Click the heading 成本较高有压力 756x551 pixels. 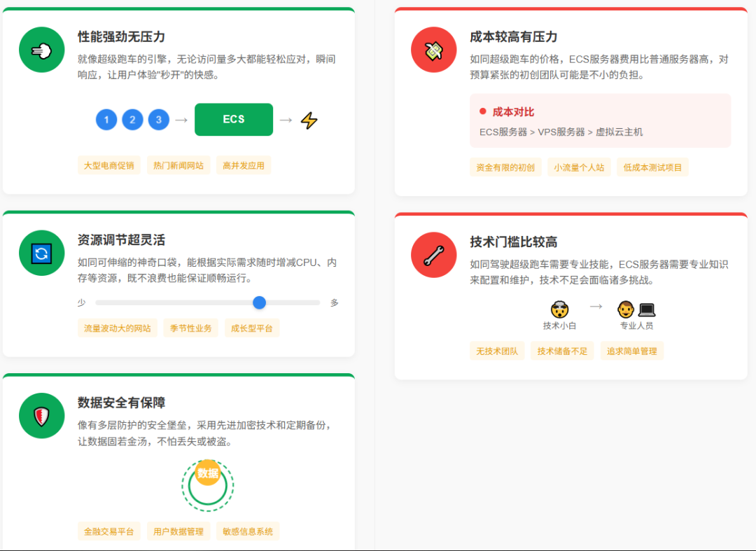[x=514, y=36]
